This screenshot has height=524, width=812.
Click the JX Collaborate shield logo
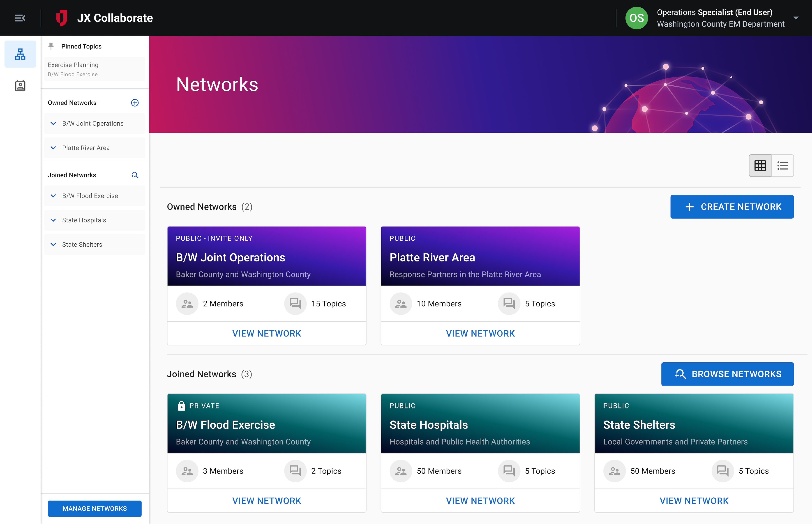[x=62, y=18]
